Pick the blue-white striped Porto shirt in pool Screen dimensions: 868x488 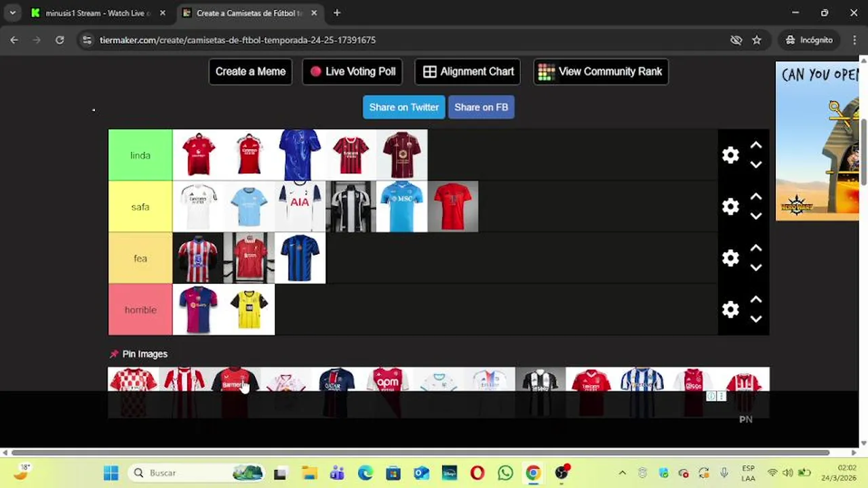tap(642, 392)
